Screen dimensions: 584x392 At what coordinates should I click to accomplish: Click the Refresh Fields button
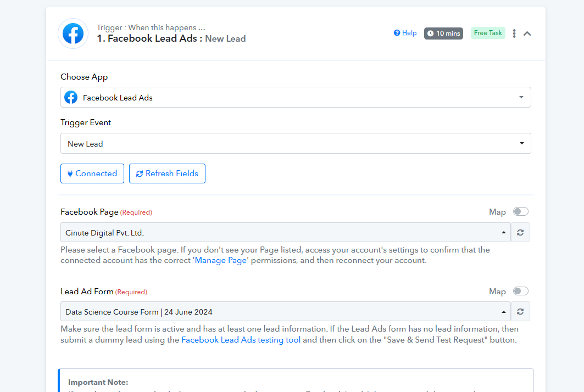click(x=167, y=173)
